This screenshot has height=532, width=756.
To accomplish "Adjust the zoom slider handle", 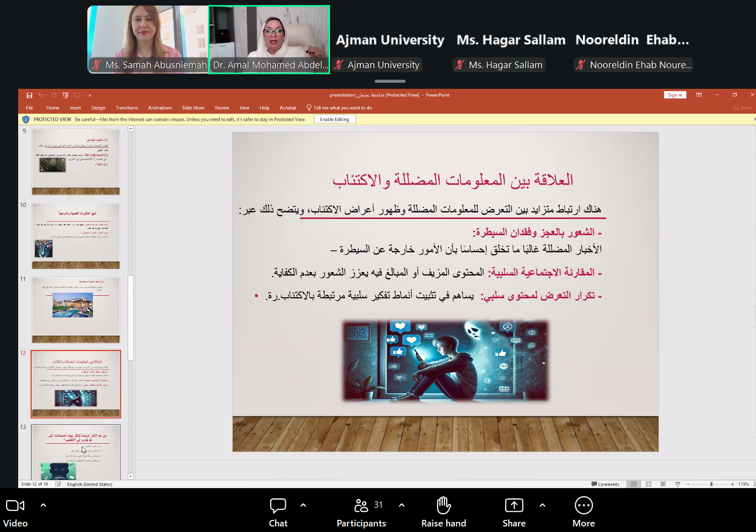I will 711,484.
